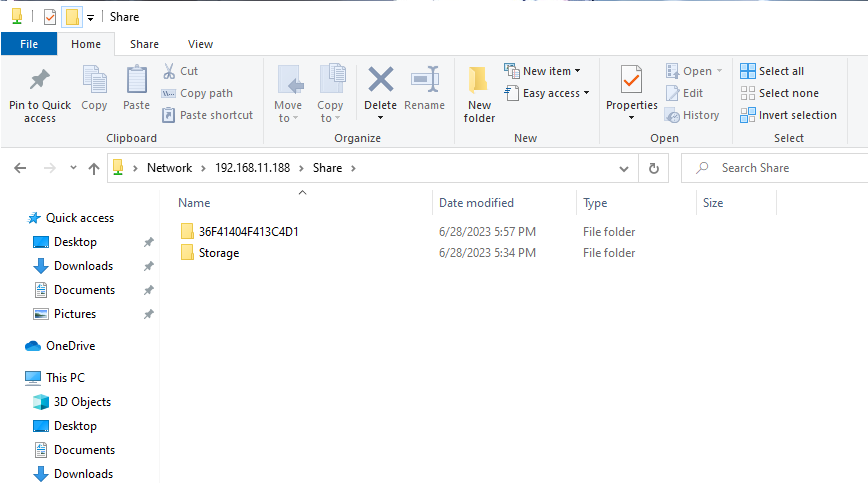Click the title bar New folder quick-access icon

(x=72, y=17)
